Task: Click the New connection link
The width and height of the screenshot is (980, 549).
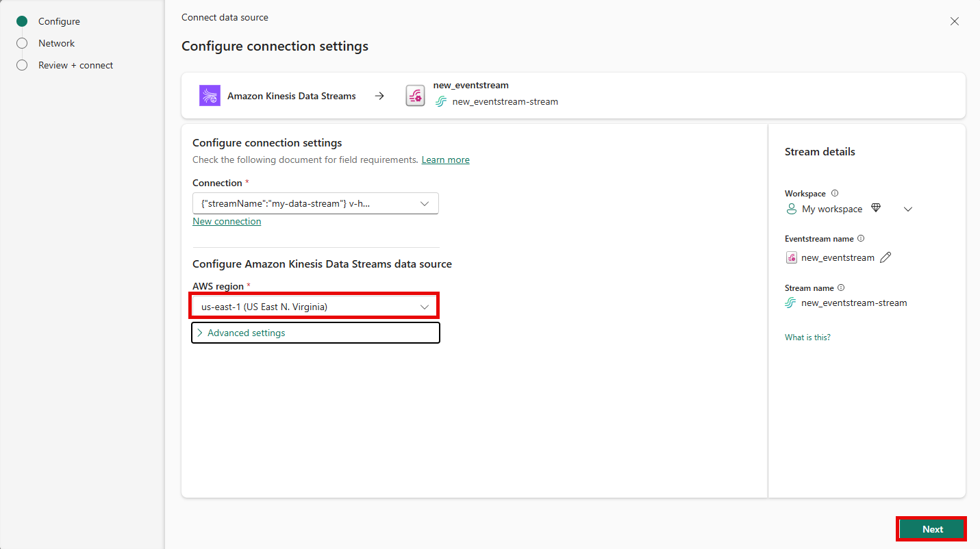Action: (x=227, y=221)
